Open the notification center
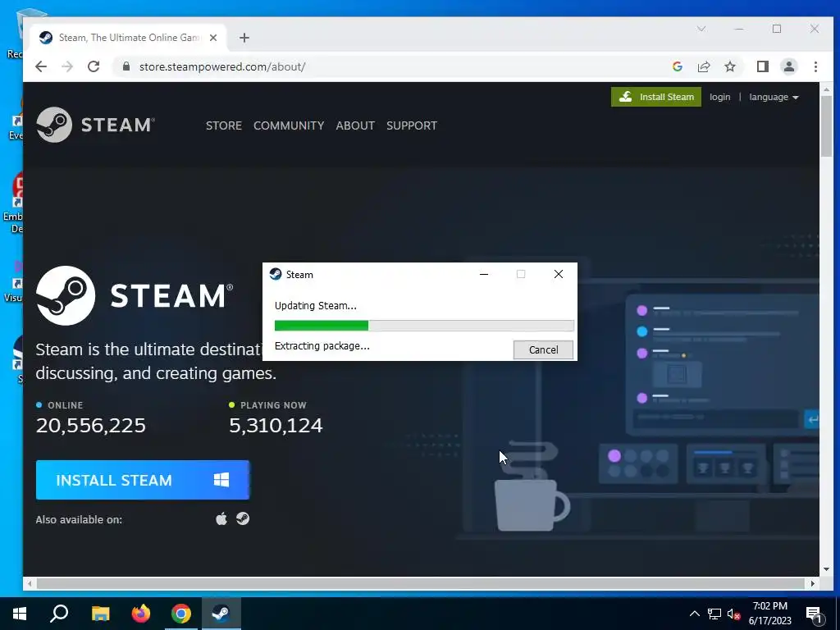The width and height of the screenshot is (840, 630). pos(814,614)
